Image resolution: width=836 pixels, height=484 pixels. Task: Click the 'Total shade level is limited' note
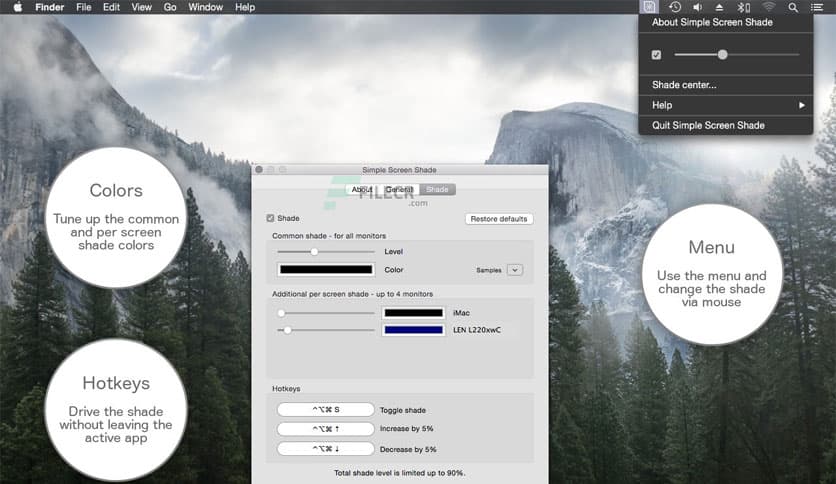(399, 473)
